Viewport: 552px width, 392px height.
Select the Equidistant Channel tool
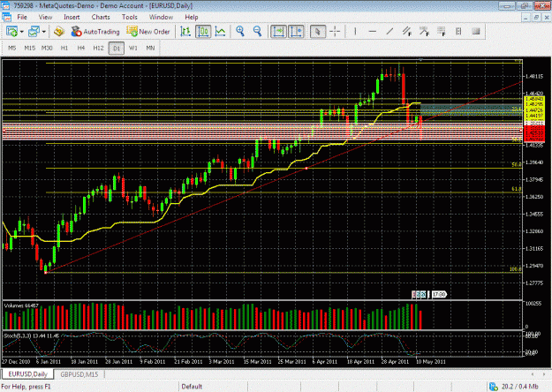pyautogui.click(x=407, y=32)
